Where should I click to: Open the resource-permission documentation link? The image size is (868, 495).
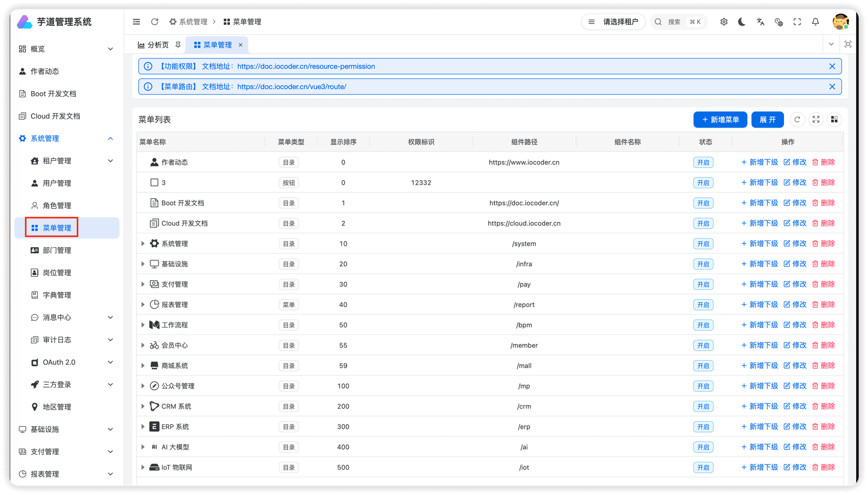306,66
